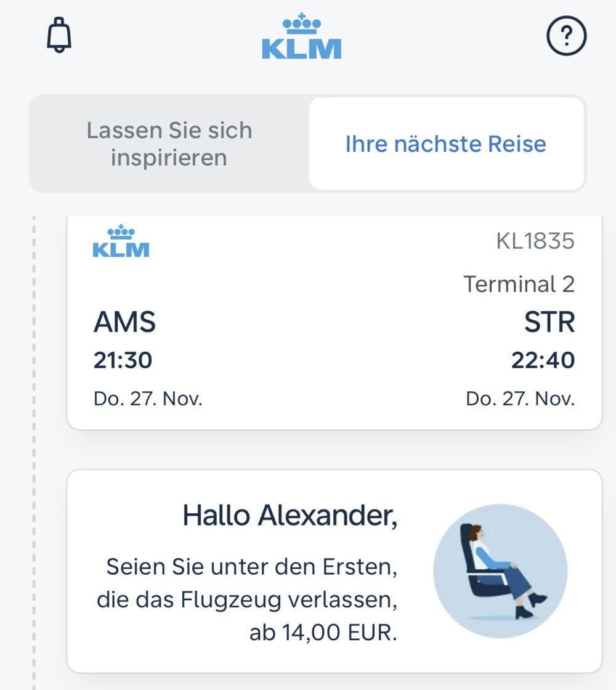Tap the 22:40 arrival time

click(x=543, y=360)
